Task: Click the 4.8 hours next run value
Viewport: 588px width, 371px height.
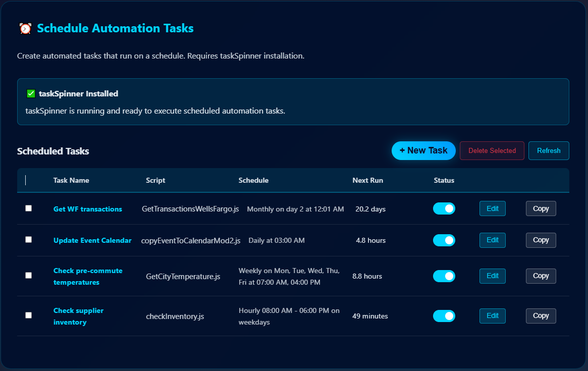Action: (x=371, y=240)
